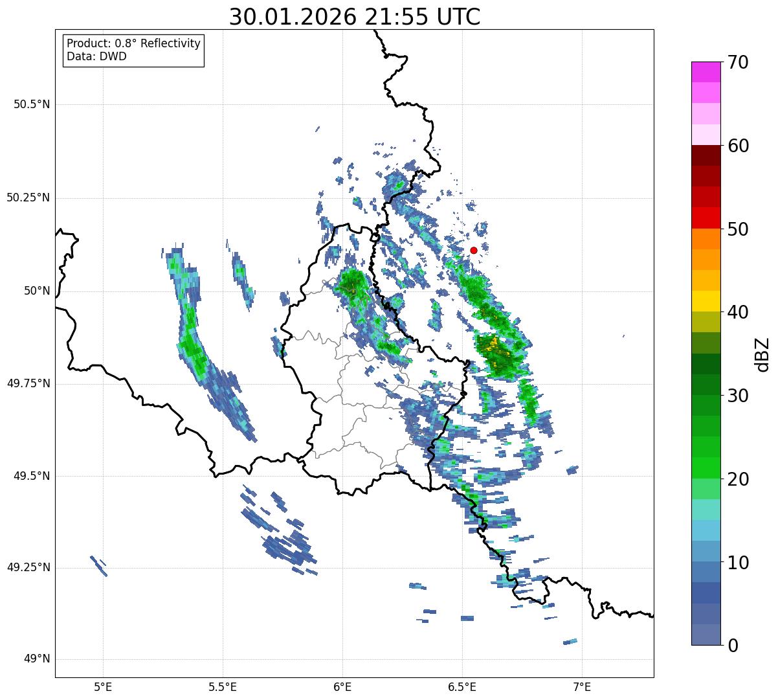
Task: Click the "dBZ" colorbar label
Action: point(762,354)
